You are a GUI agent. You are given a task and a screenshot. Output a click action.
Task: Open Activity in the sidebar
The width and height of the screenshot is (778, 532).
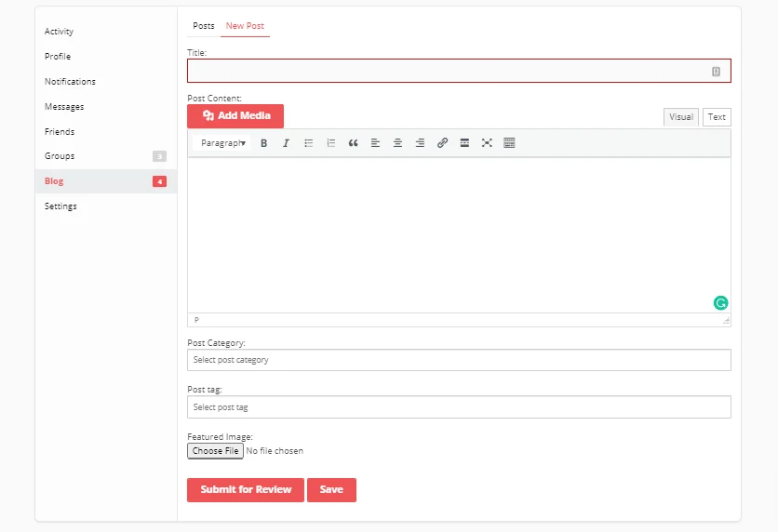click(59, 32)
